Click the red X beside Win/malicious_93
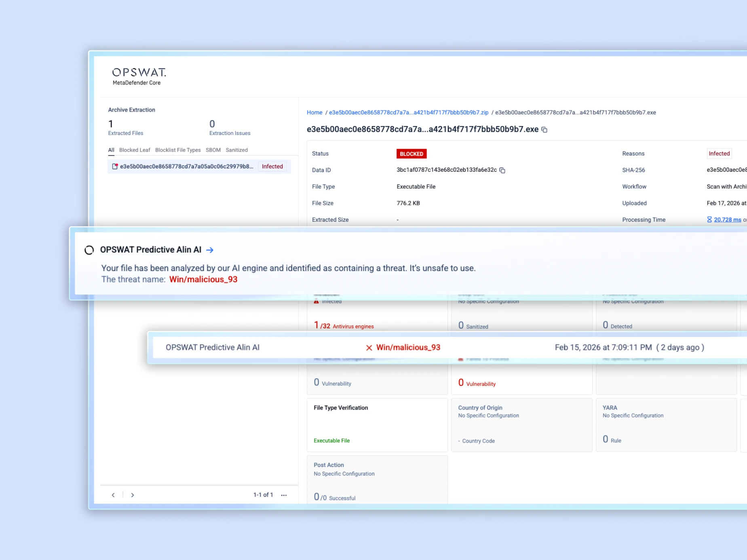This screenshot has width=747, height=560. point(369,347)
